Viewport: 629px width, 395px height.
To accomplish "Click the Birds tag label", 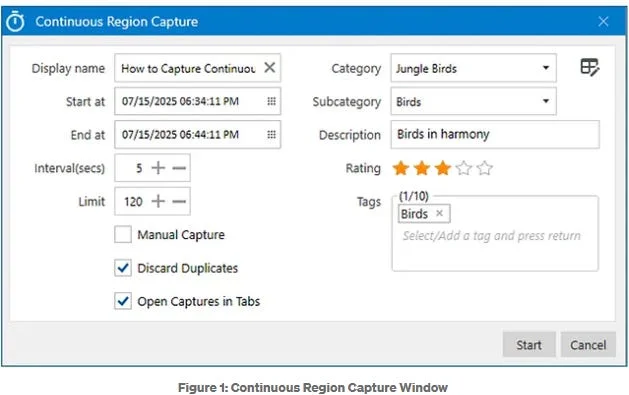I will (x=414, y=214).
